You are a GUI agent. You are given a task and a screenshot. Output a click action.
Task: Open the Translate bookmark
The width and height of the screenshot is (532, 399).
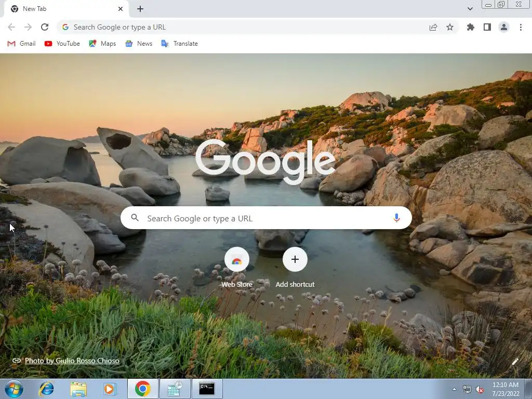click(x=179, y=44)
